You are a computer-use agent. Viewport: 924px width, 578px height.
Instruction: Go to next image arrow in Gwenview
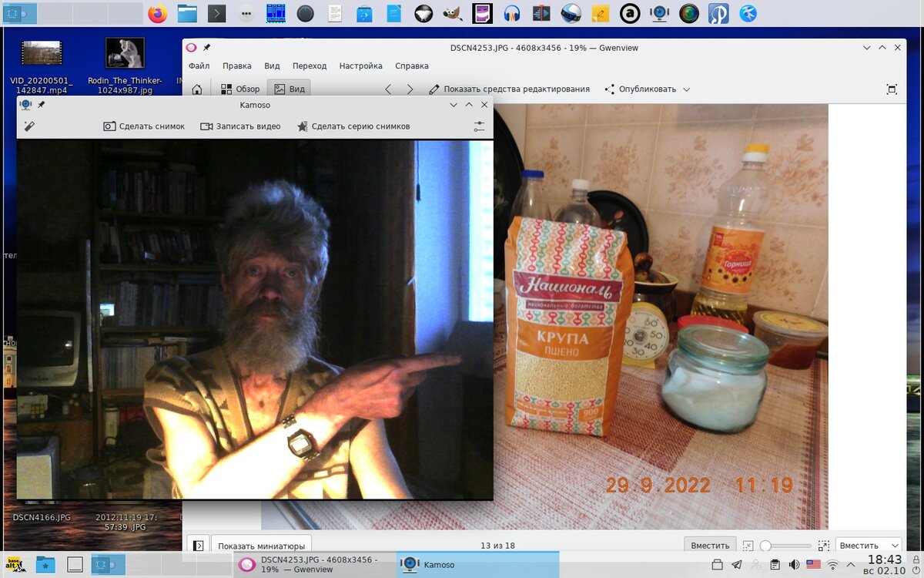pyautogui.click(x=410, y=89)
